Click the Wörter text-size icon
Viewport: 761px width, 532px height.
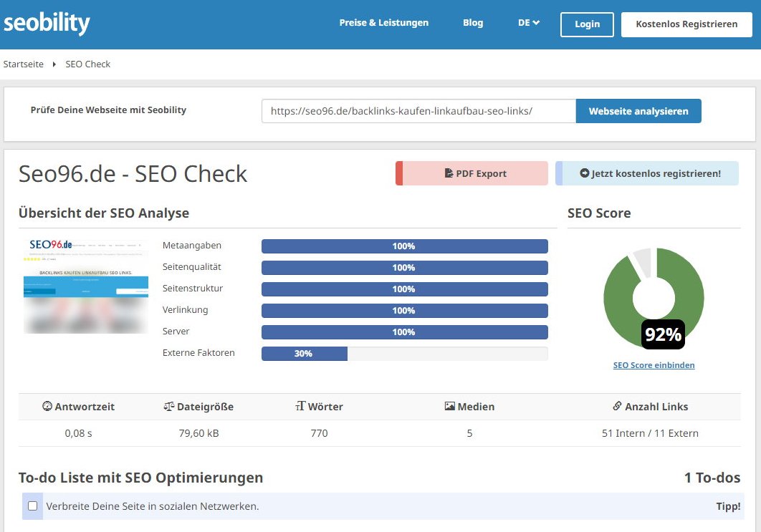coord(300,406)
